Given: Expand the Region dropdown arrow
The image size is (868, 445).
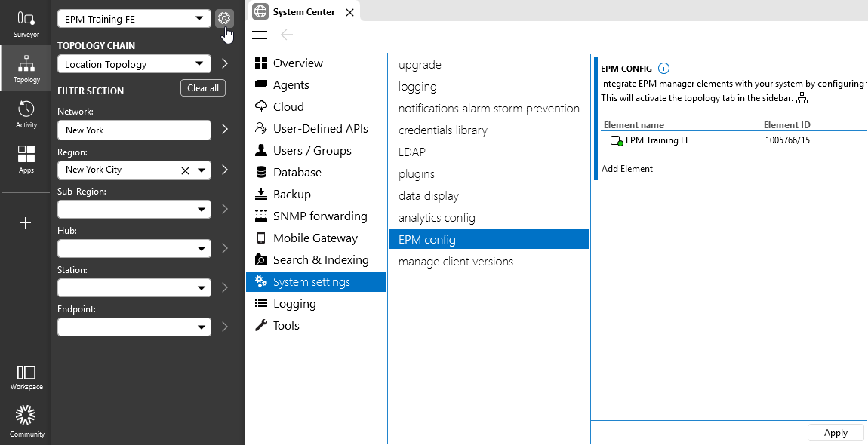Looking at the screenshot, I should point(202,170).
